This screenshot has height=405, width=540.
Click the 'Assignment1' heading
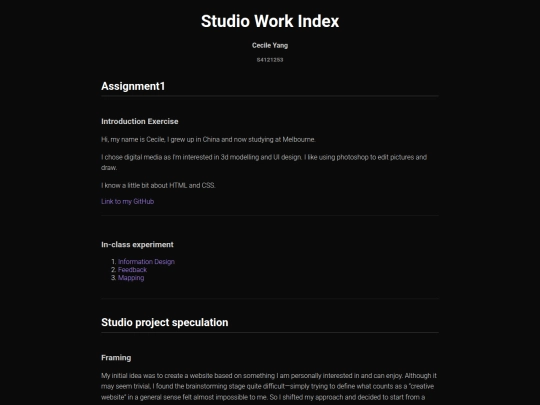point(133,86)
